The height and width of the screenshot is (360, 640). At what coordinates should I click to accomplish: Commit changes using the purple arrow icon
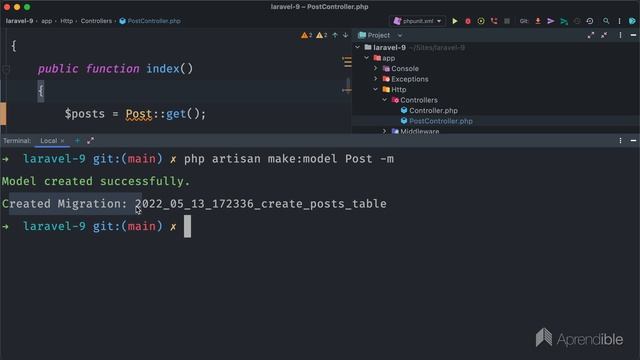pyautogui.click(x=551, y=21)
